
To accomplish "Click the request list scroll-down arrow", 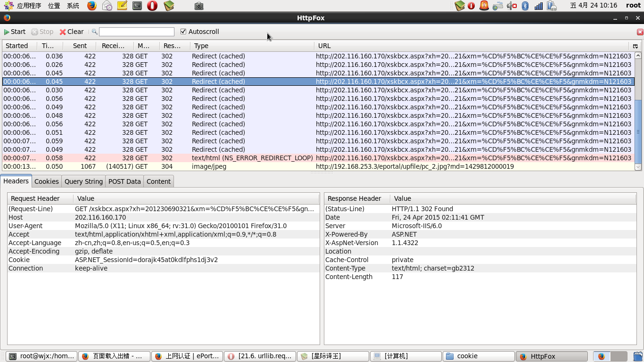I will (x=638, y=167).
